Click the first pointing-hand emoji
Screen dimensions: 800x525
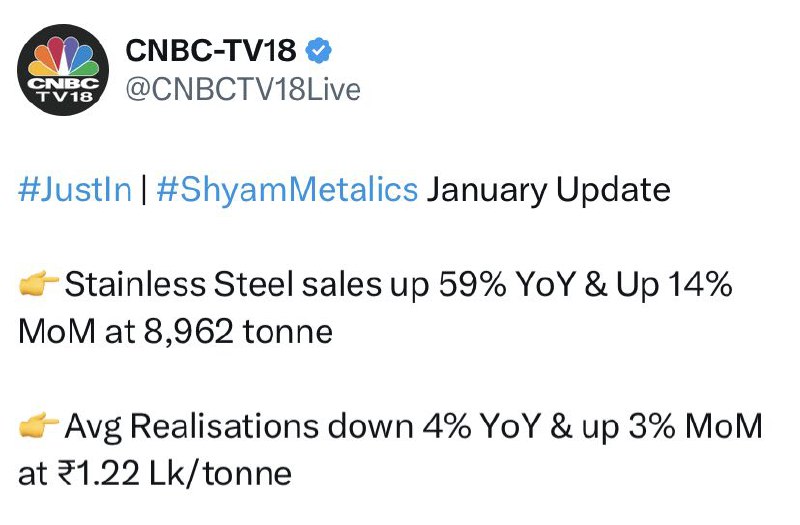pos(39,283)
